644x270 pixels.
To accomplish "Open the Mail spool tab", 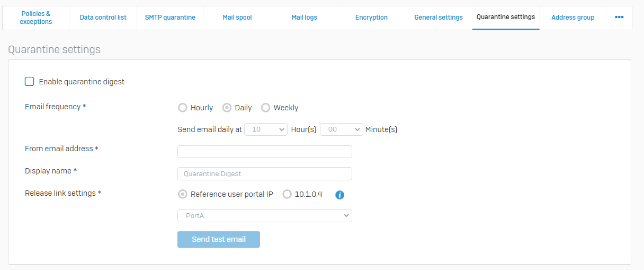I will [237, 18].
